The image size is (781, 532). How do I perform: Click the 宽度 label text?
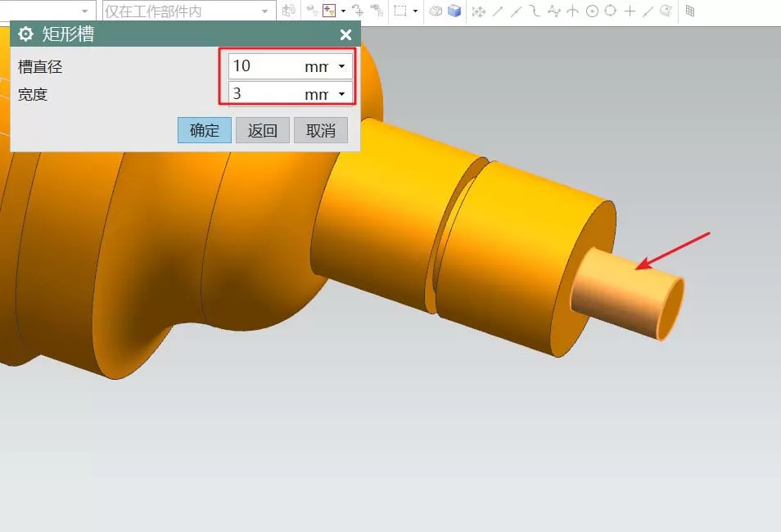(33, 94)
